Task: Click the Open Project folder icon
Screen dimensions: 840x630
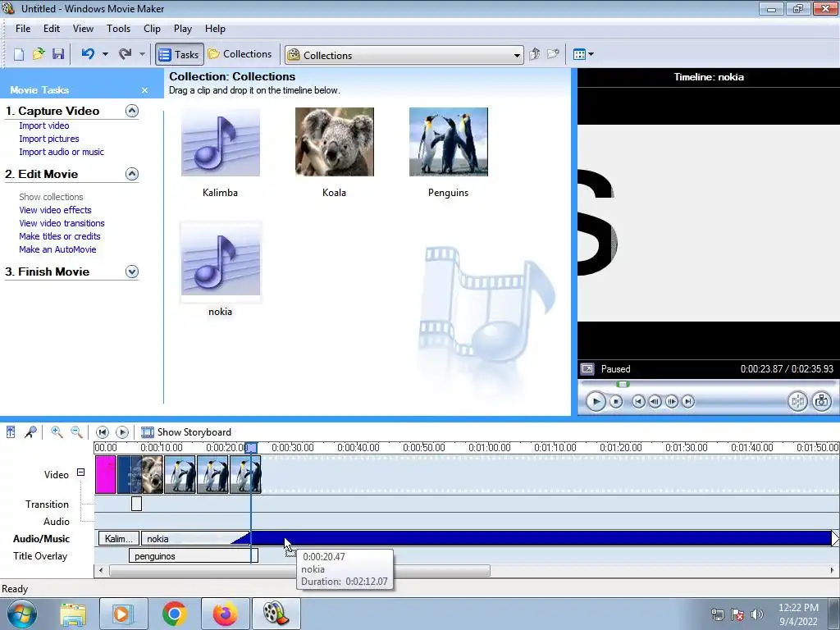Action: coord(39,54)
